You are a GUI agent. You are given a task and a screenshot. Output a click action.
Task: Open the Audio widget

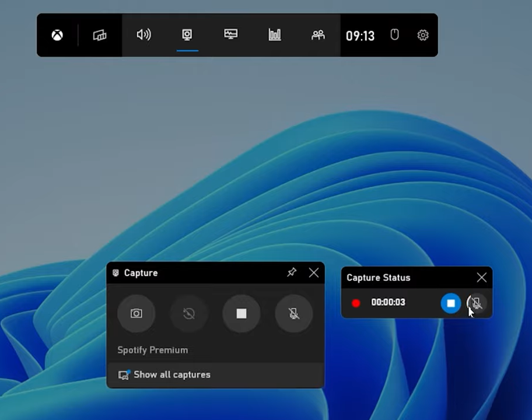coord(143,34)
